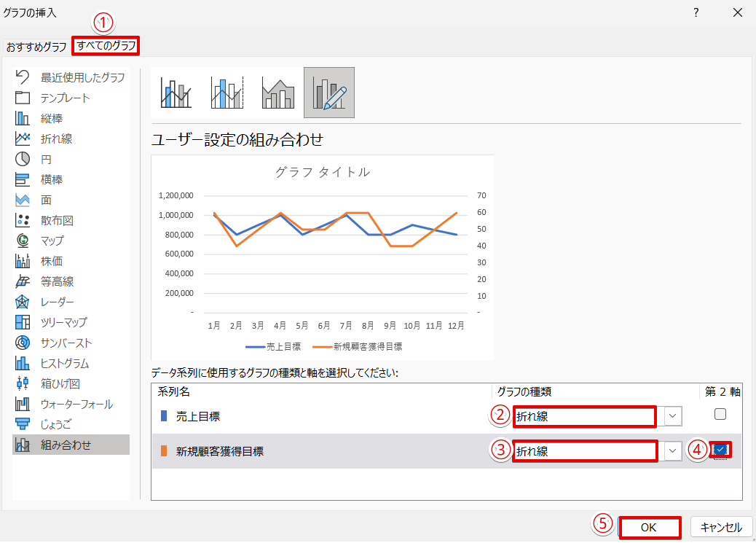Image resolution: width=756 pixels, height=543 pixels.
Task: Open chart type dropdown for 売上目標
Action: [674, 416]
